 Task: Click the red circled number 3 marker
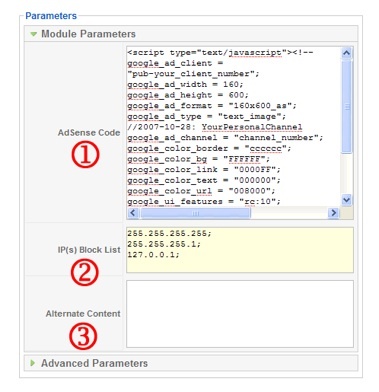pos(83,336)
